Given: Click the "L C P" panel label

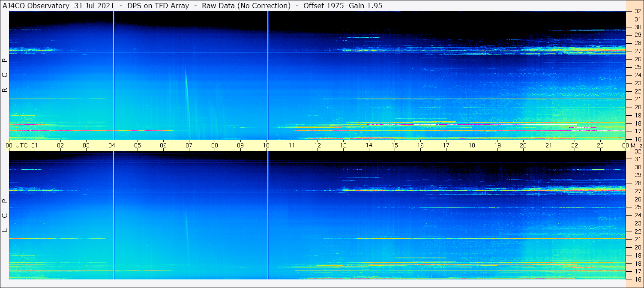Looking at the screenshot, I should point(5,216).
